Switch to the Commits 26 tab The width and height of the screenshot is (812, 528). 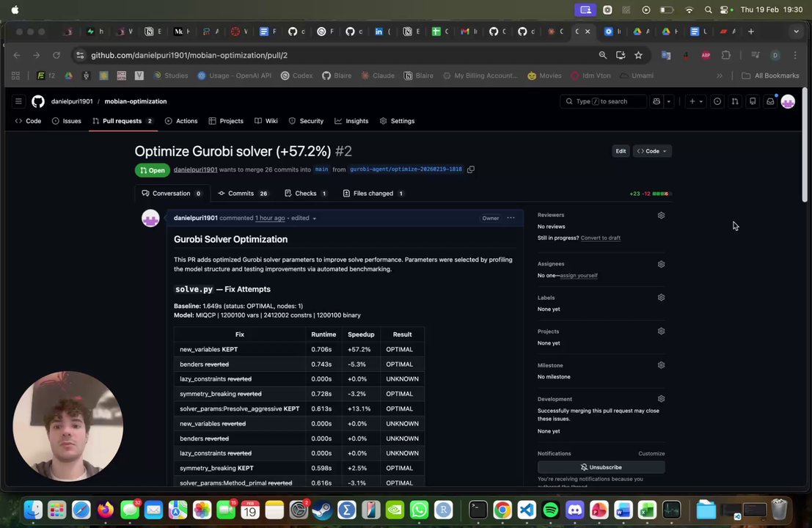pos(243,194)
